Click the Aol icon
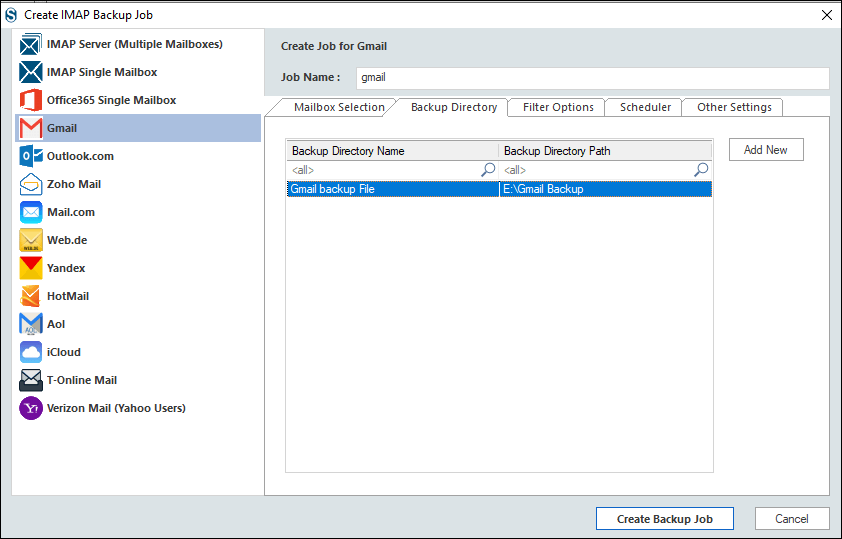 [x=31, y=324]
